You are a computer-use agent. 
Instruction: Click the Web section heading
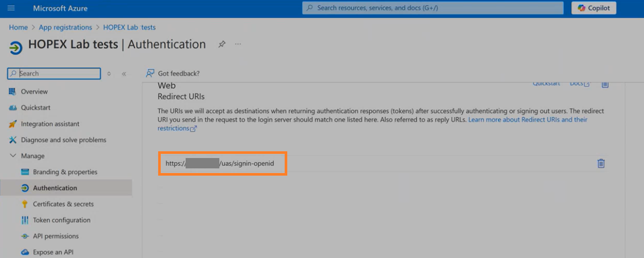click(x=166, y=85)
